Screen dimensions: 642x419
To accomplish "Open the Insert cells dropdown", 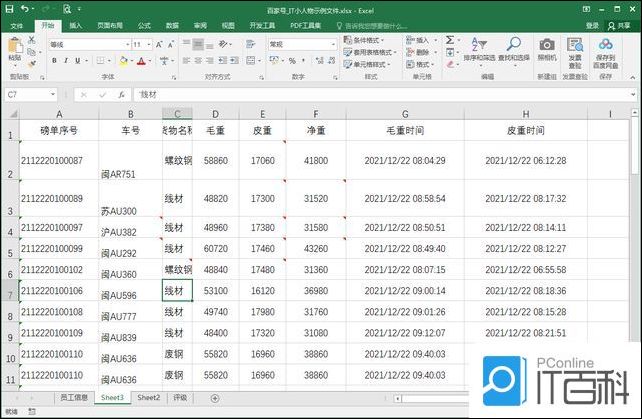I will [421, 40].
